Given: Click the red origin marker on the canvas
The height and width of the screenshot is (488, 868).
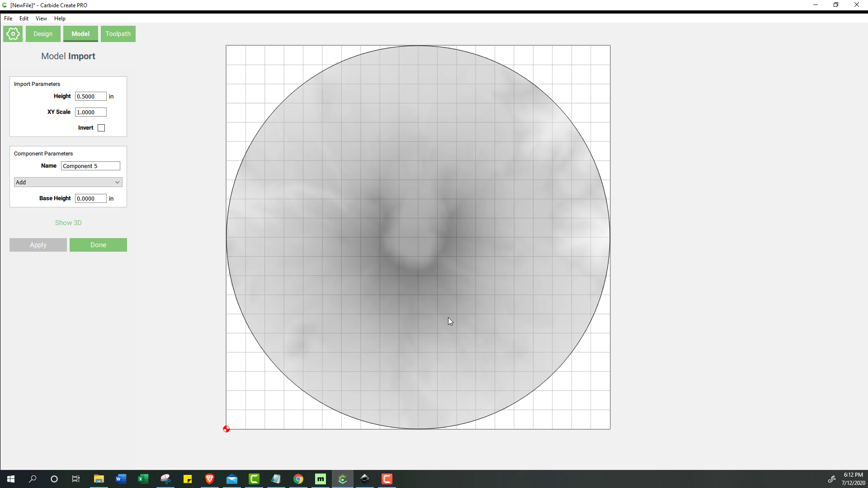Looking at the screenshot, I should pyautogui.click(x=226, y=429).
